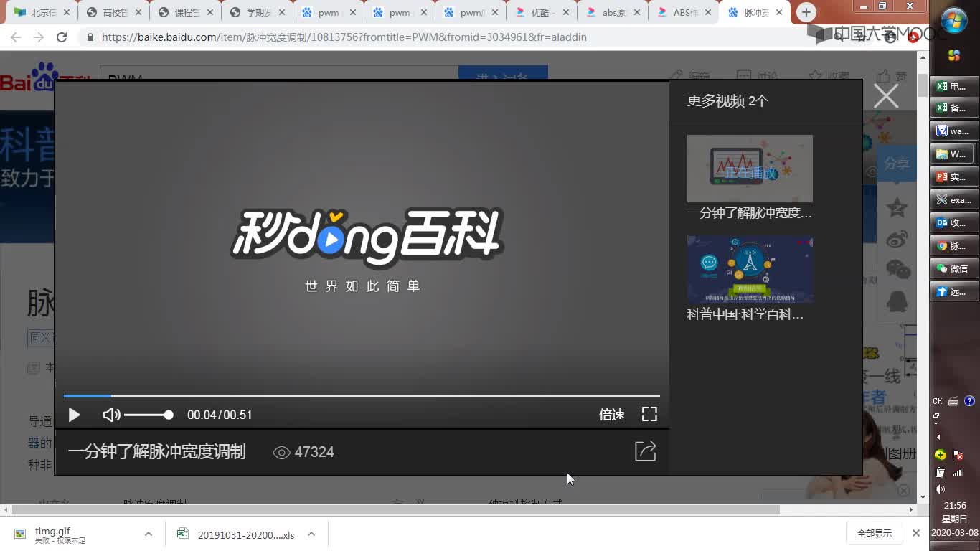This screenshot has width=980, height=551.
Task: Open the 科普中国·科学百科 video thumbnail
Action: 750,270
